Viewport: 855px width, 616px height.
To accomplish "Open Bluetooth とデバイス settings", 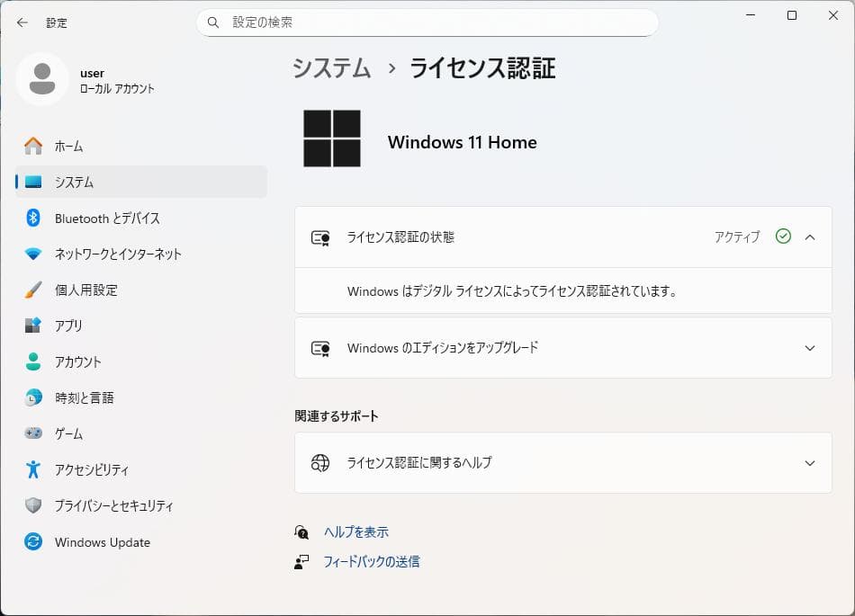I will point(141,218).
